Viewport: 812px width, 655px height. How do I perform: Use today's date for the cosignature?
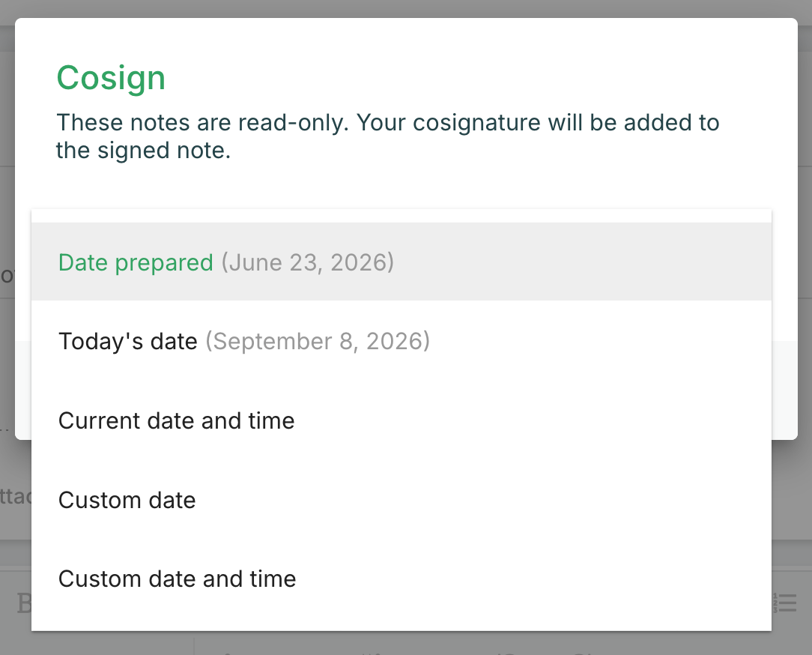point(402,341)
